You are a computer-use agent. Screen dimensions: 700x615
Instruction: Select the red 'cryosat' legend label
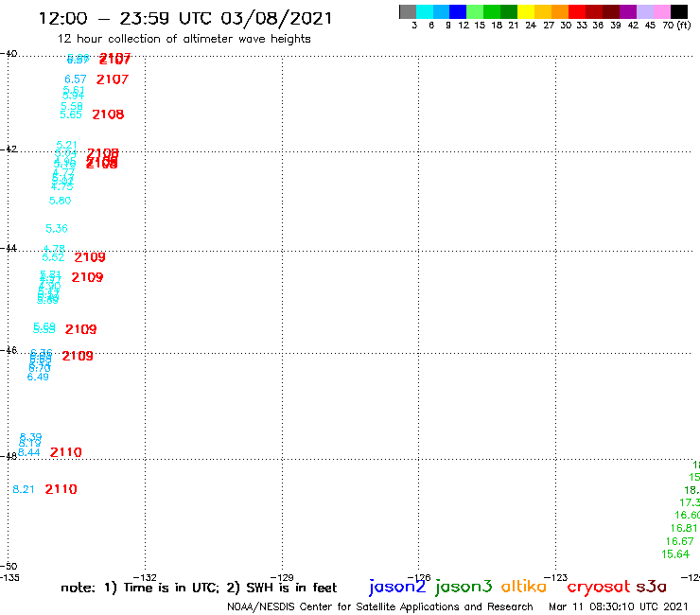tap(599, 588)
